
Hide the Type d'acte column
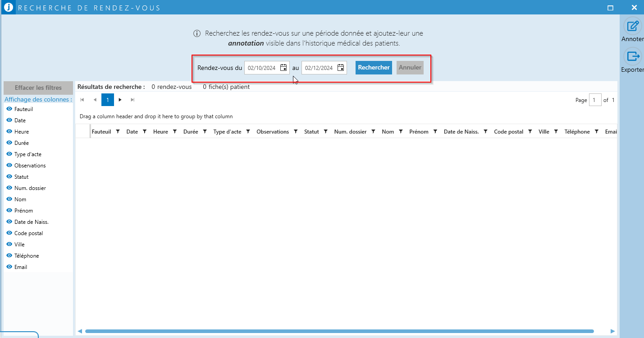9,154
